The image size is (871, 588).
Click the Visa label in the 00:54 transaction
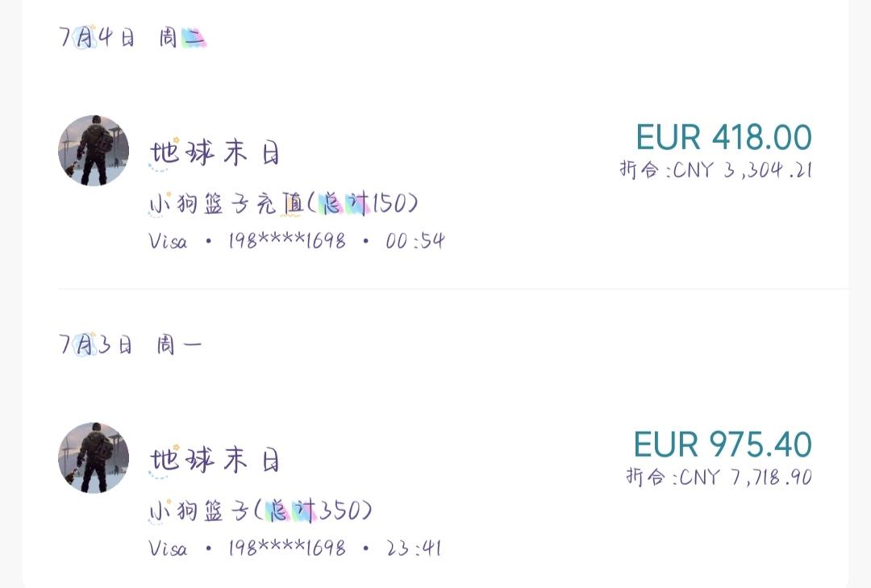(x=169, y=241)
